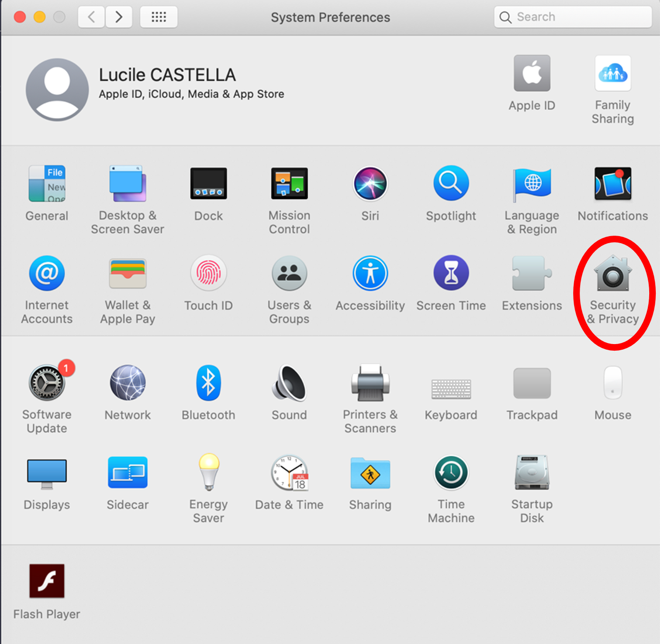Open Screen Time settings

451,273
